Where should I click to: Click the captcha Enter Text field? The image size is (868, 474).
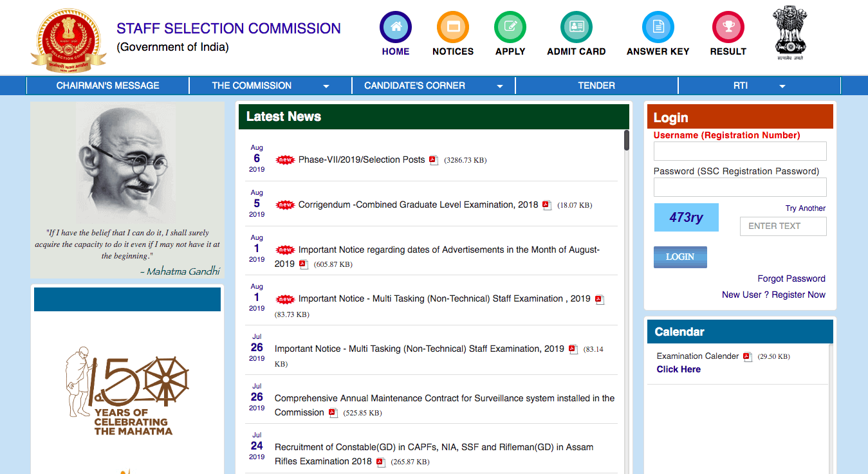click(782, 226)
